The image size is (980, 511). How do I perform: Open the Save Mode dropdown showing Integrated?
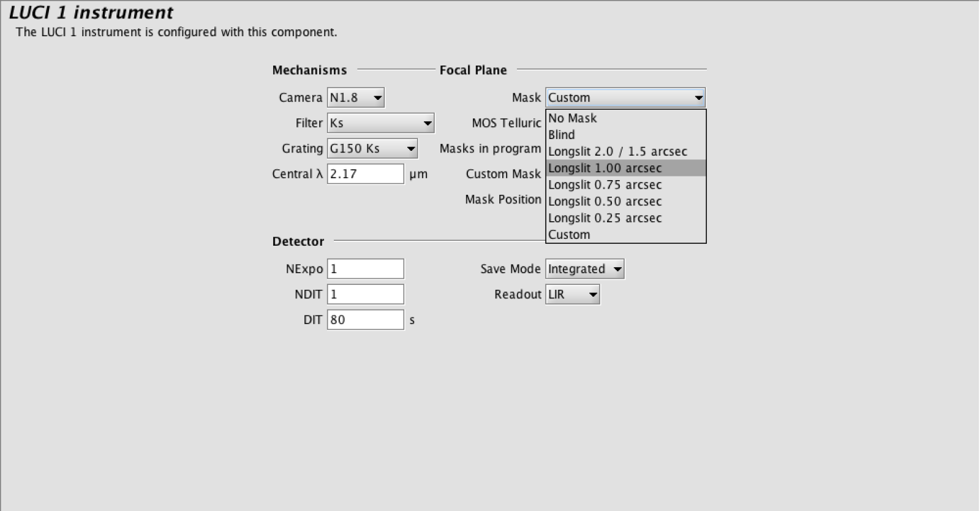pyautogui.click(x=585, y=269)
